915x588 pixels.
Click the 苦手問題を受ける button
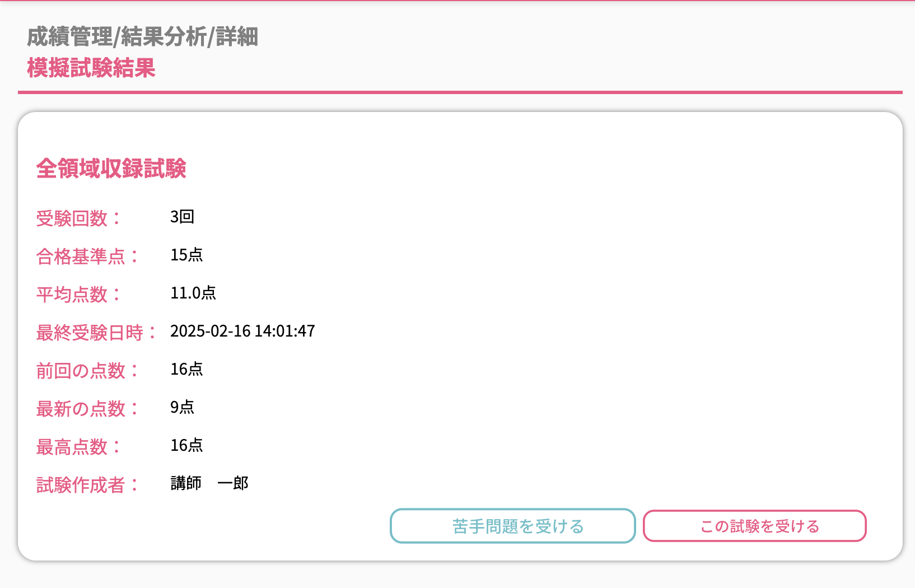[x=512, y=526]
